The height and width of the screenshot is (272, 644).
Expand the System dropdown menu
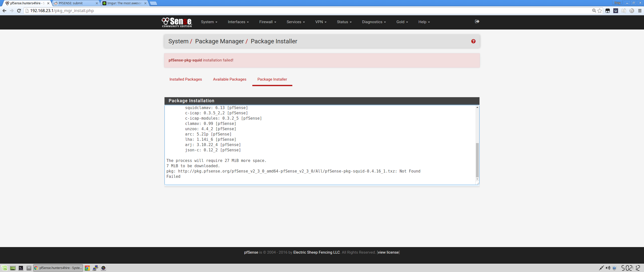pos(209,22)
